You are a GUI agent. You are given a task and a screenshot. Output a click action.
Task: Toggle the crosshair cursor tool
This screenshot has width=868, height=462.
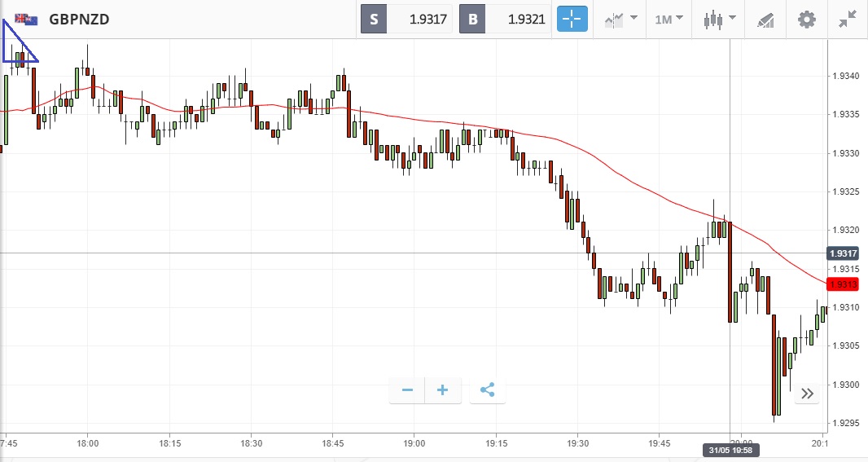[x=572, y=19]
